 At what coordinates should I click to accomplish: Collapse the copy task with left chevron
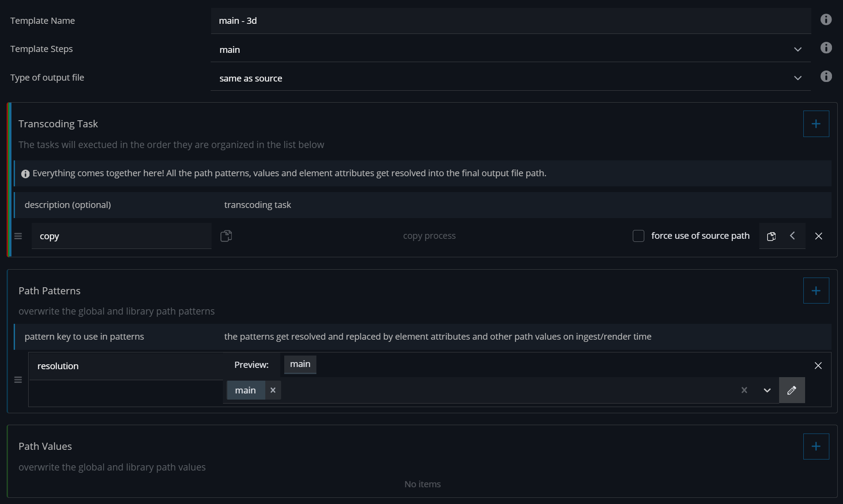point(792,236)
